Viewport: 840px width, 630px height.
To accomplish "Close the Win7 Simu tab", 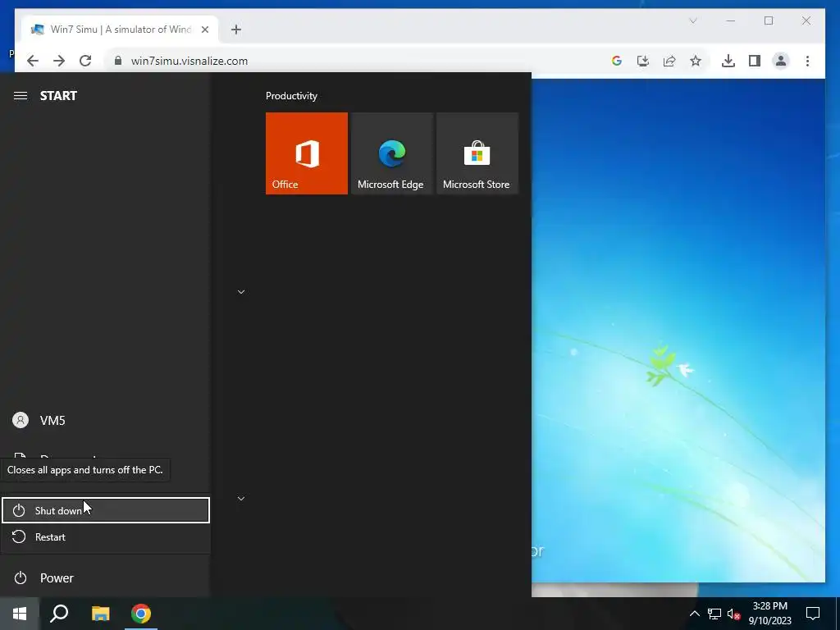I will (204, 30).
